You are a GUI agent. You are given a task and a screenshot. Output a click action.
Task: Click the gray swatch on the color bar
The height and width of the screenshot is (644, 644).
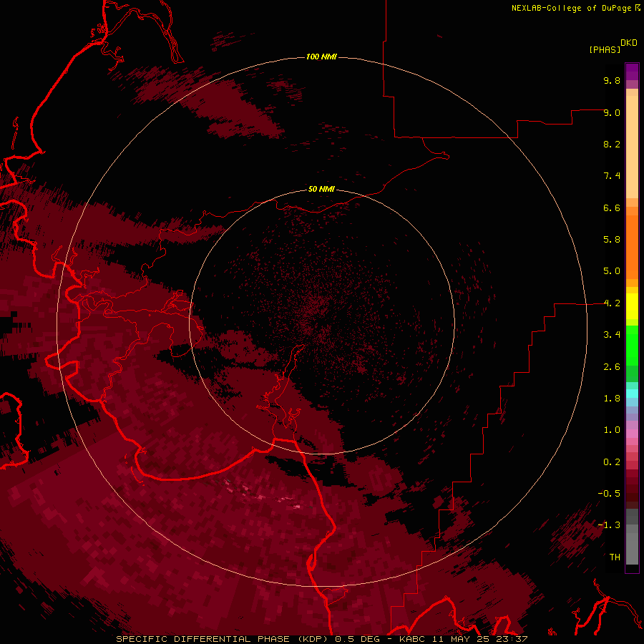coord(632,548)
